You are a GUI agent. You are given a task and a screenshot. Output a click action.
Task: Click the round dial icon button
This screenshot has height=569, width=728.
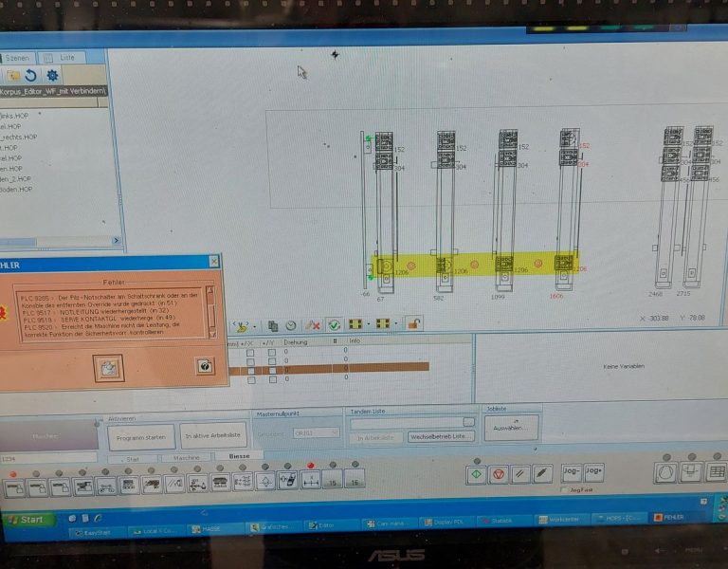pos(664,472)
